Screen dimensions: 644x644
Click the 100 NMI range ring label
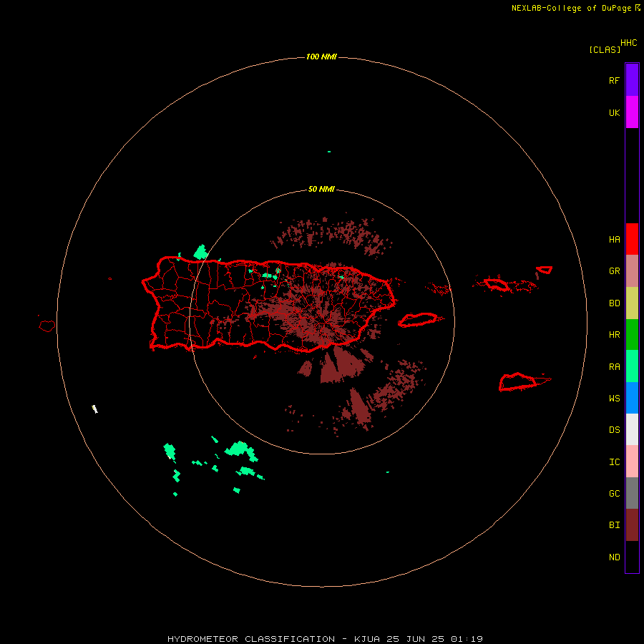point(321,57)
